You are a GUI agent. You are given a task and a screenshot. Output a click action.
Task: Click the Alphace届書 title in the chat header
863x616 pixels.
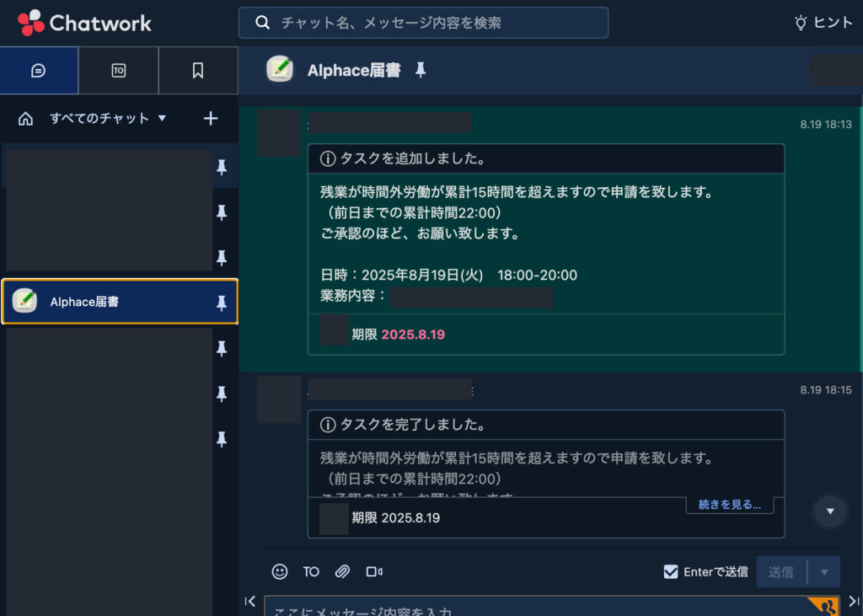354,71
